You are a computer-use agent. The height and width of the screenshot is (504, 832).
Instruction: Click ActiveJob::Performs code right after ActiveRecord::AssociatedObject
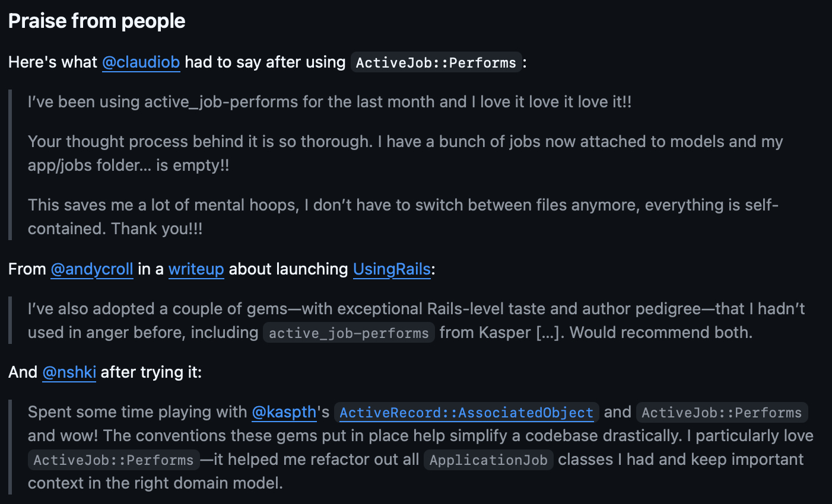[x=722, y=413]
